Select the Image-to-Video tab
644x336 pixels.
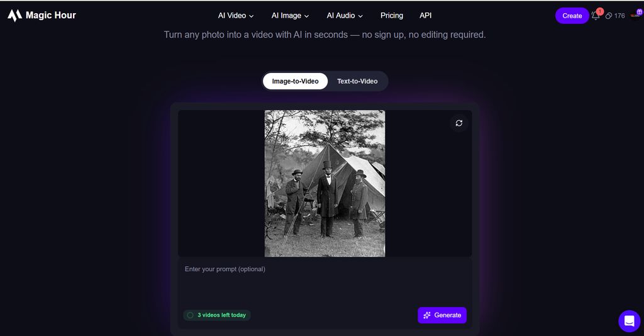(x=296, y=81)
